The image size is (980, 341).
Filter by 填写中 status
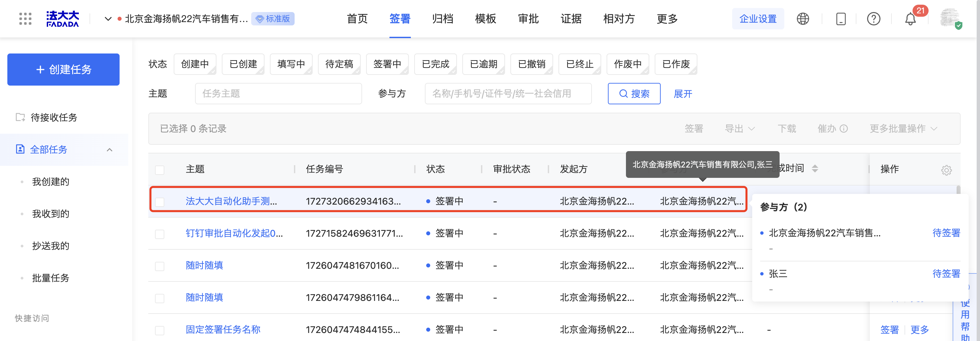pos(291,64)
